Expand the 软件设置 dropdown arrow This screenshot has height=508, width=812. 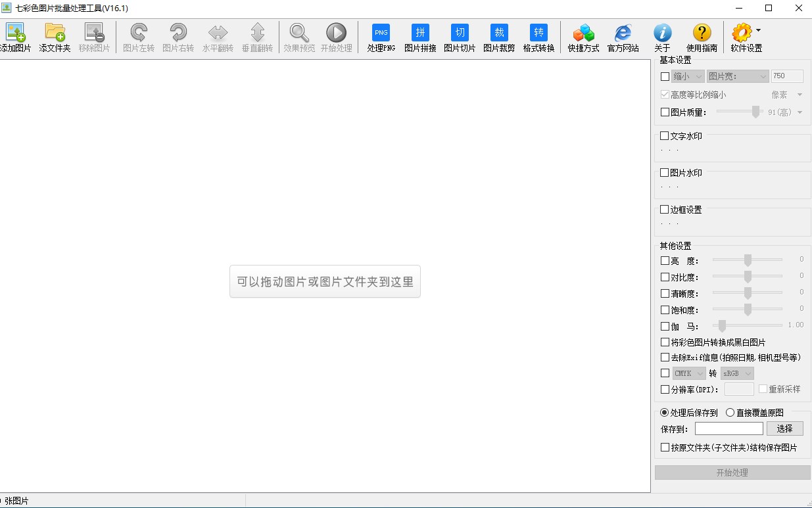coord(758,30)
